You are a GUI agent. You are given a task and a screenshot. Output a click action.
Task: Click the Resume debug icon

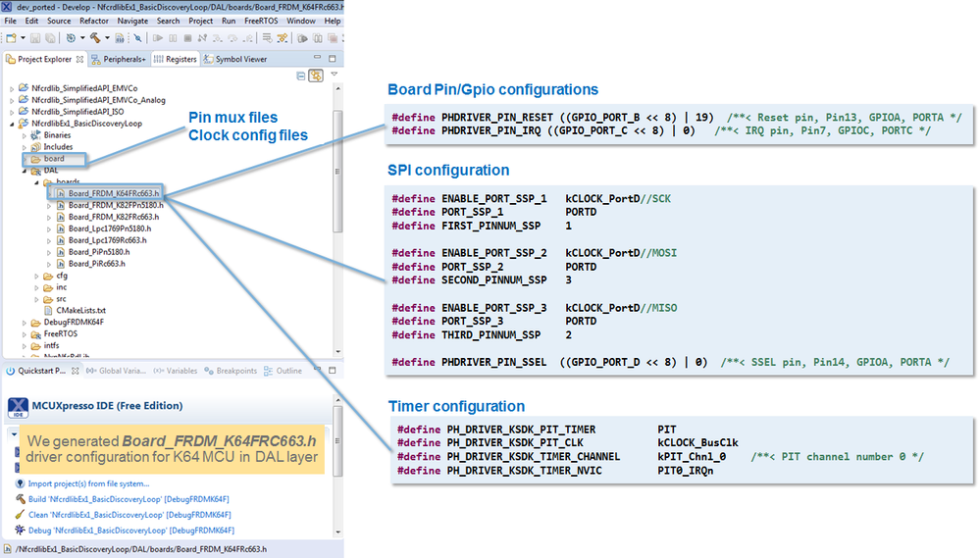[158, 38]
